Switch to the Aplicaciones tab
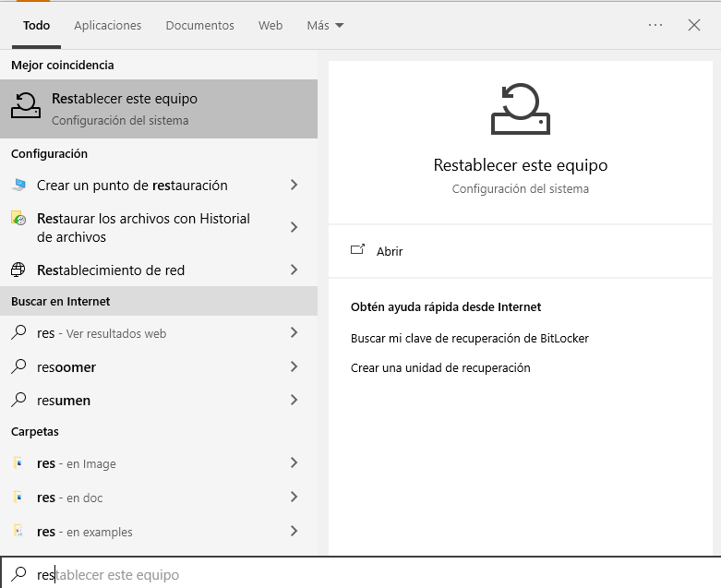 coord(108,25)
